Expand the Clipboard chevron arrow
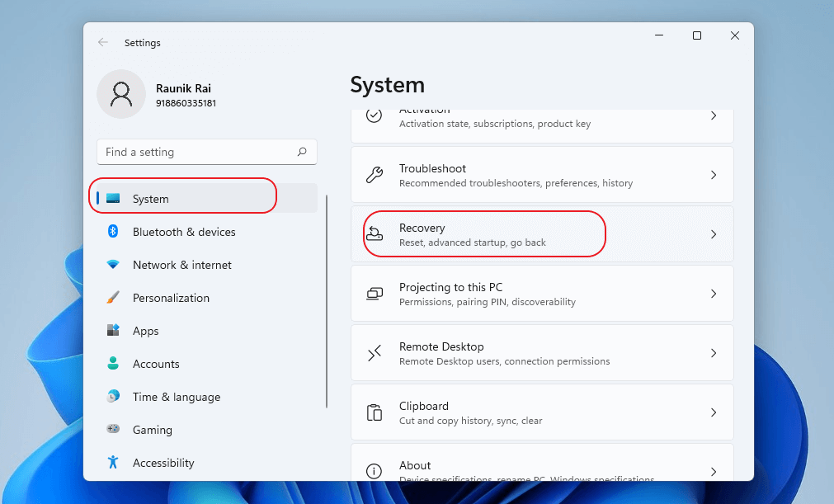 pyautogui.click(x=714, y=412)
